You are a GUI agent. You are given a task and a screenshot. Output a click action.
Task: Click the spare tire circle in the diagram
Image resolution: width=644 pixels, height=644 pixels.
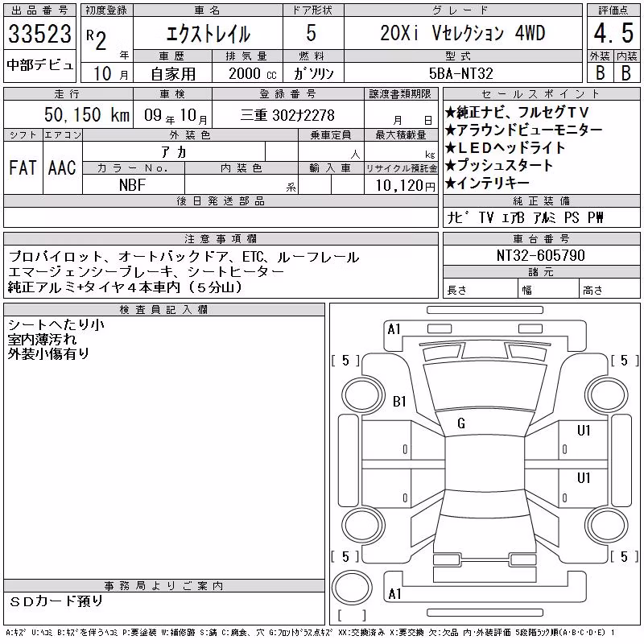352,588
